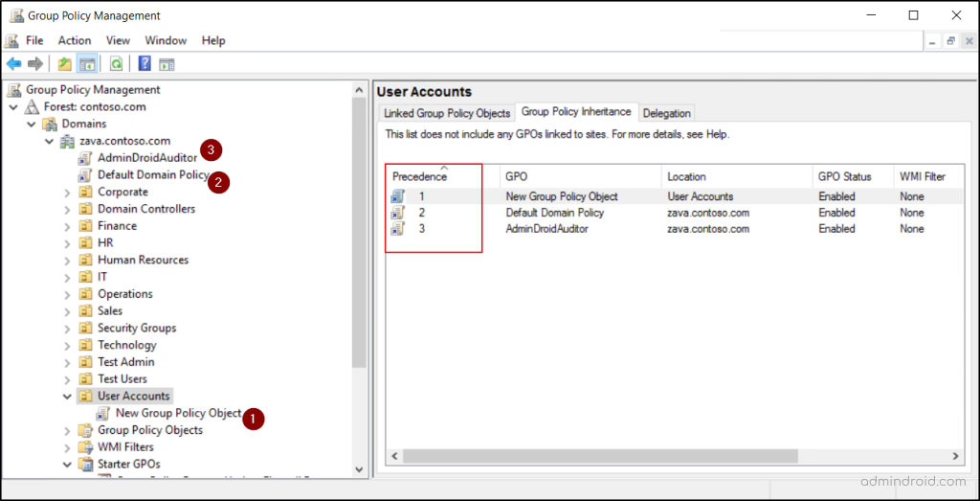Open Help via the question mark icon
This screenshot has width=980, height=501.
tap(145, 64)
